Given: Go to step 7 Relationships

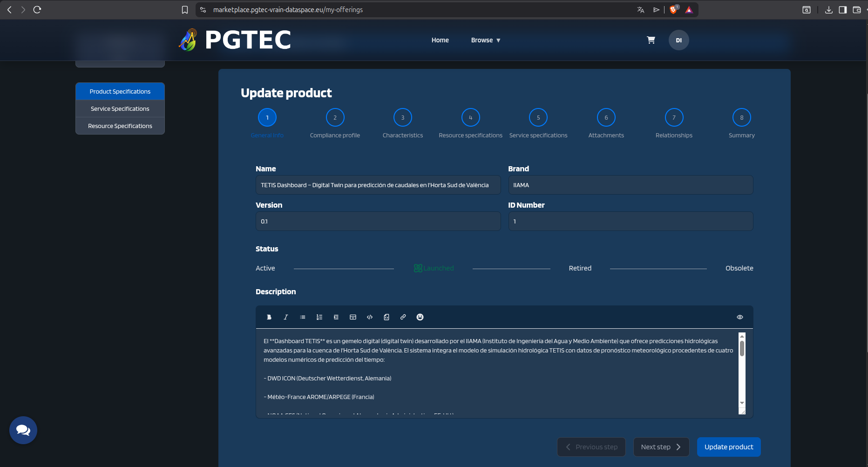Looking at the screenshot, I should (674, 117).
